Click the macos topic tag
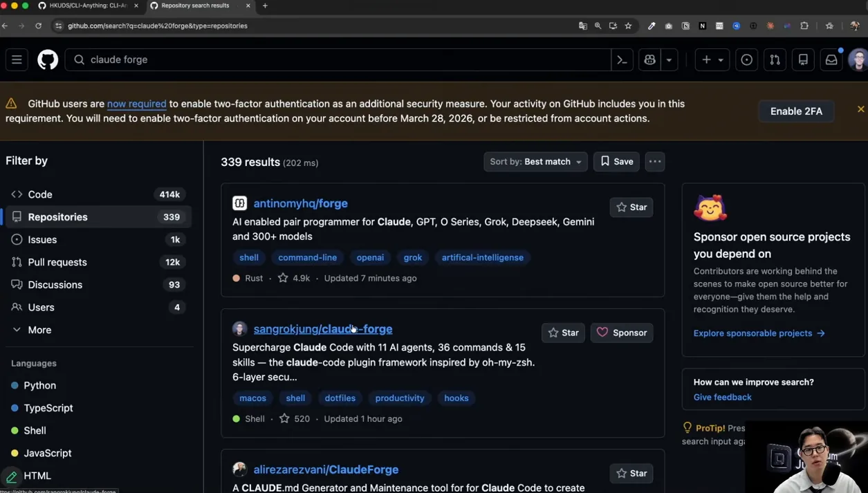The width and height of the screenshot is (868, 493). (x=252, y=398)
